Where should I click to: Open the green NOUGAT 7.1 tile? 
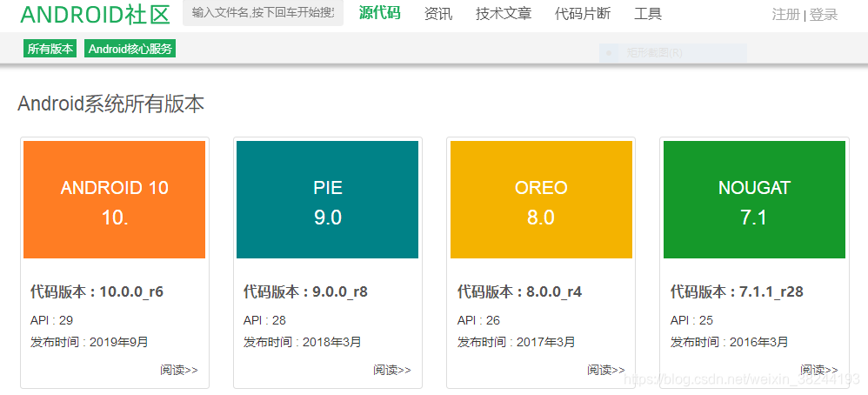click(x=754, y=199)
